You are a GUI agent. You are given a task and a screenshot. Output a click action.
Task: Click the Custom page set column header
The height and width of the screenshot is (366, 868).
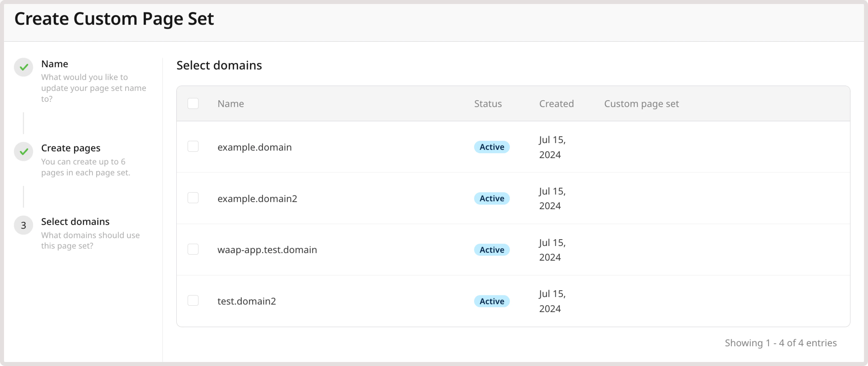click(x=641, y=103)
